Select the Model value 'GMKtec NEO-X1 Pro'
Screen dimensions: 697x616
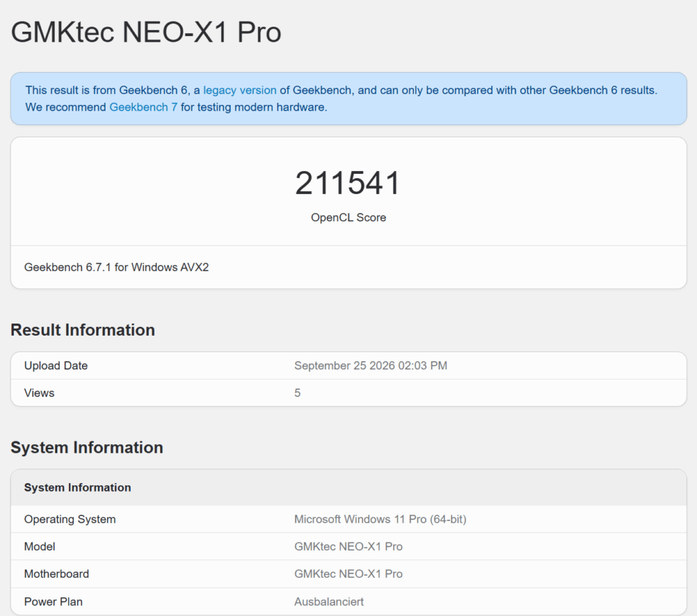point(348,546)
